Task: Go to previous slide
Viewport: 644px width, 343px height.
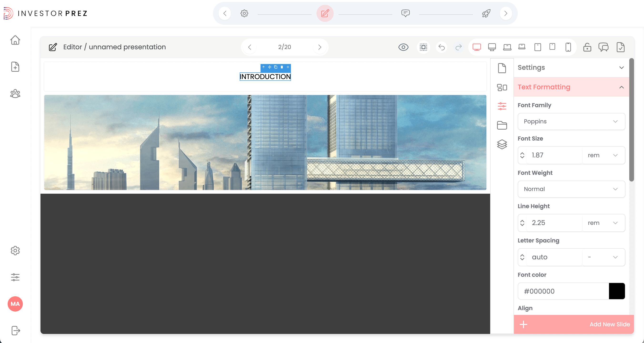Action: (x=250, y=47)
